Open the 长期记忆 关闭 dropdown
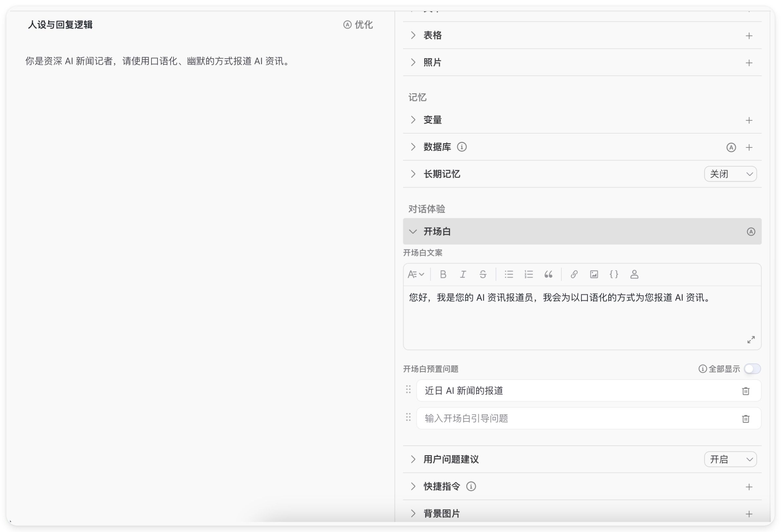The height and width of the screenshot is (532, 781). click(x=730, y=174)
